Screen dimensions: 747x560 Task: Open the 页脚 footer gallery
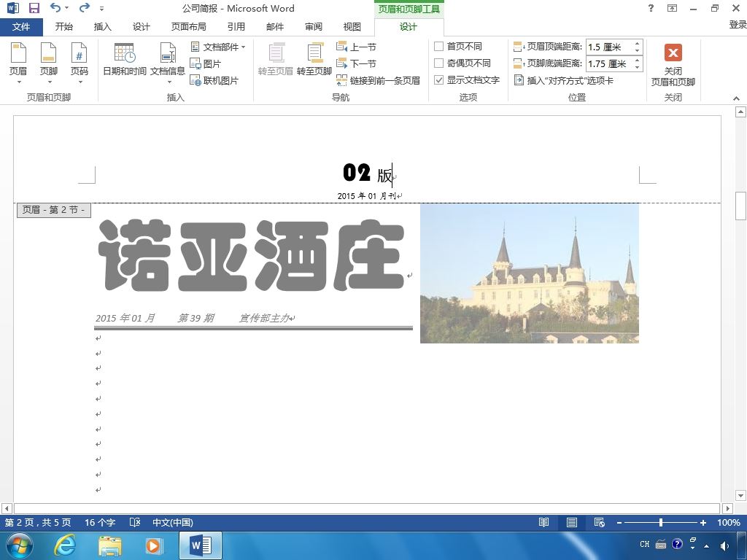(x=49, y=63)
